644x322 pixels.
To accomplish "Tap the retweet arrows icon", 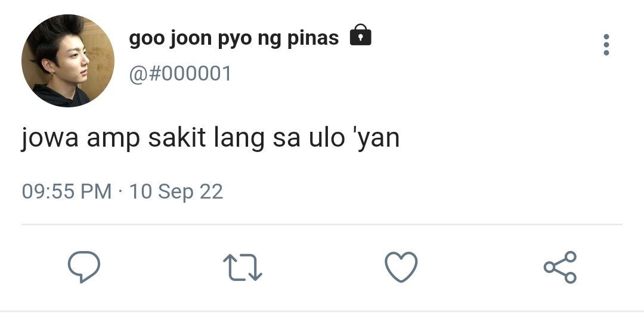I will pos(242,267).
